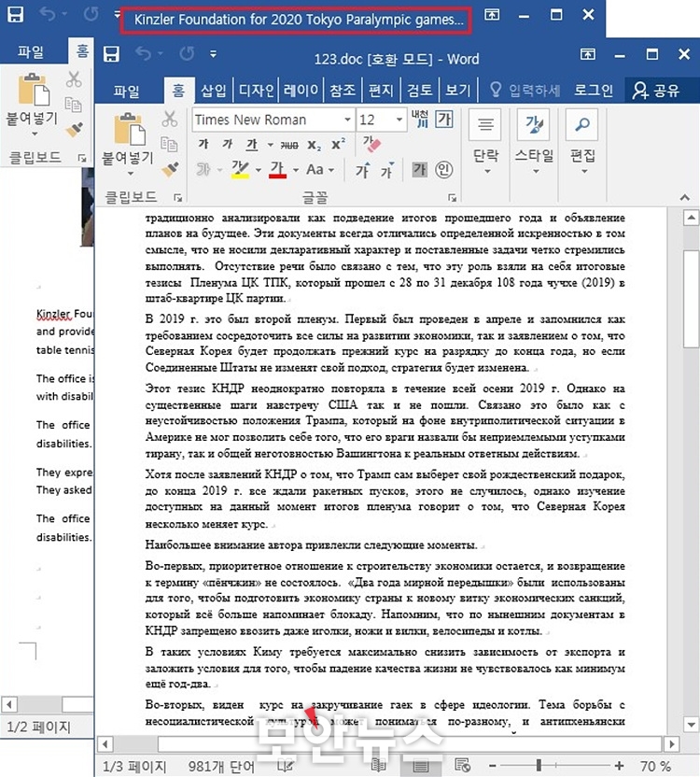Apply strikethrough formatting
This screenshot has height=777, width=700.
click(289, 145)
